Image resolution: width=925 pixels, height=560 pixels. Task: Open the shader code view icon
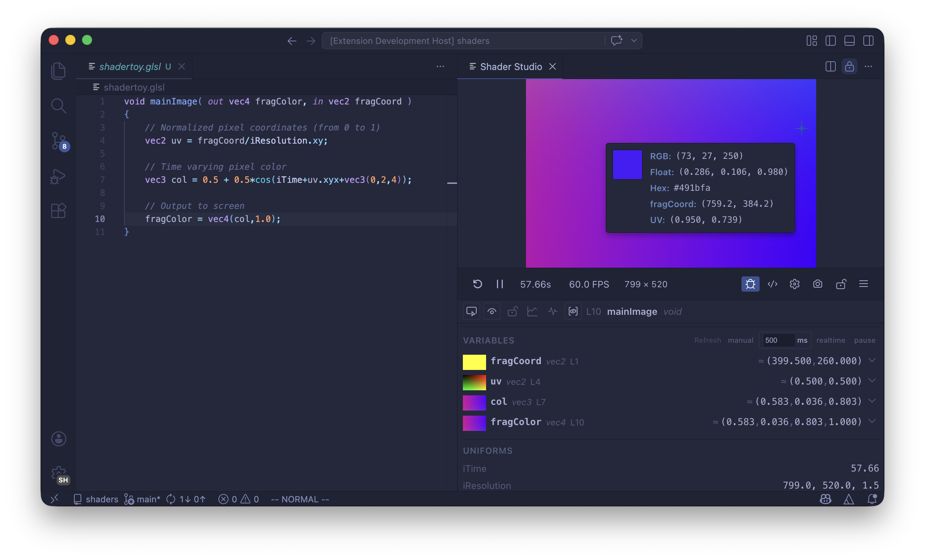point(772,284)
